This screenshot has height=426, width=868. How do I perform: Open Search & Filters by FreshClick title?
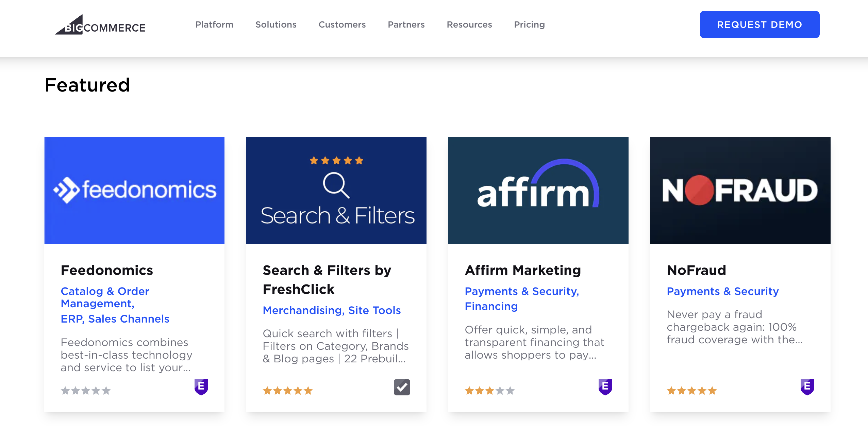pyautogui.click(x=327, y=280)
